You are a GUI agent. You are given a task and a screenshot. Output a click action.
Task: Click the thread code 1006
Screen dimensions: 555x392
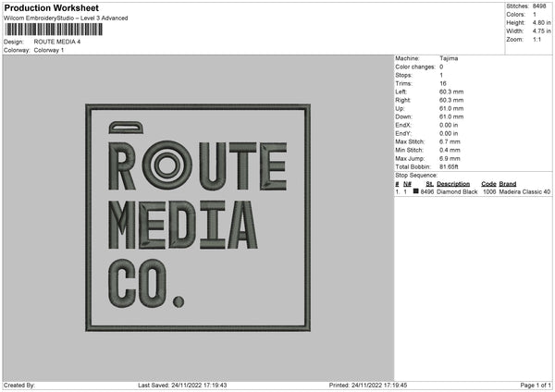click(x=489, y=191)
